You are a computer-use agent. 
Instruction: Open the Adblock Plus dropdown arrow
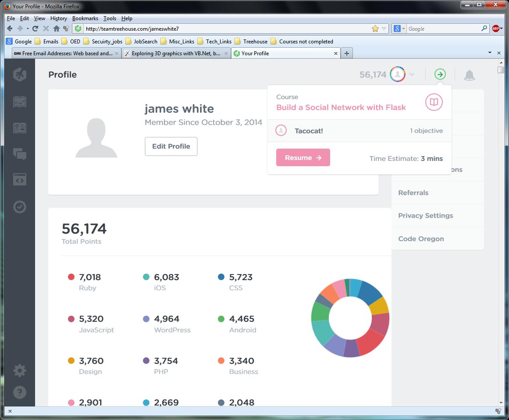[502, 28]
